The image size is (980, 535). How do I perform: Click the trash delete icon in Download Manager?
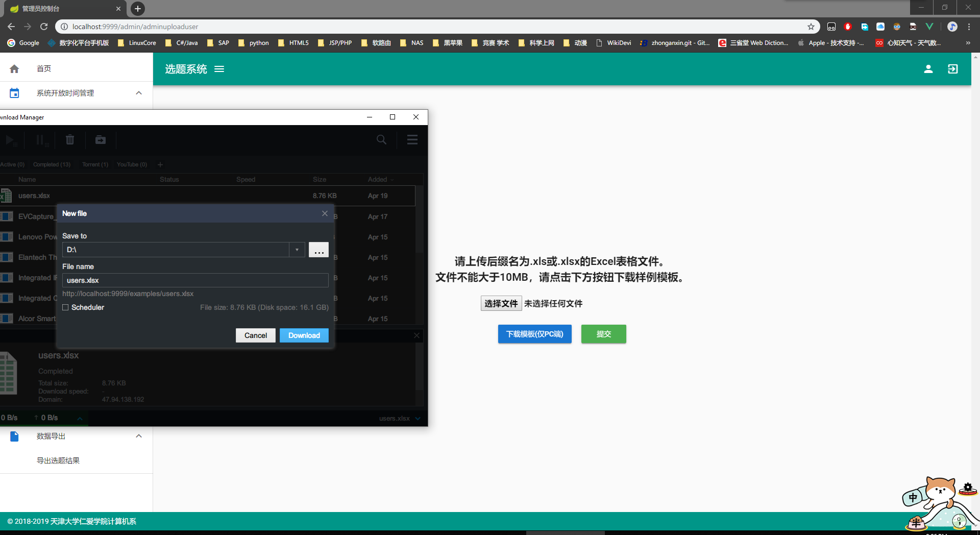(x=70, y=139)
